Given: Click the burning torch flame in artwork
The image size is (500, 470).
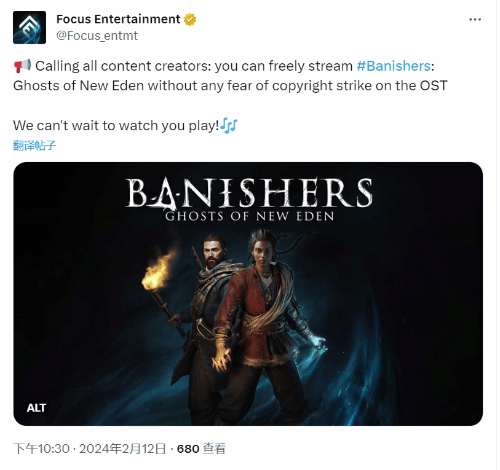Looking at the screenshot, I should coord(159,271).
